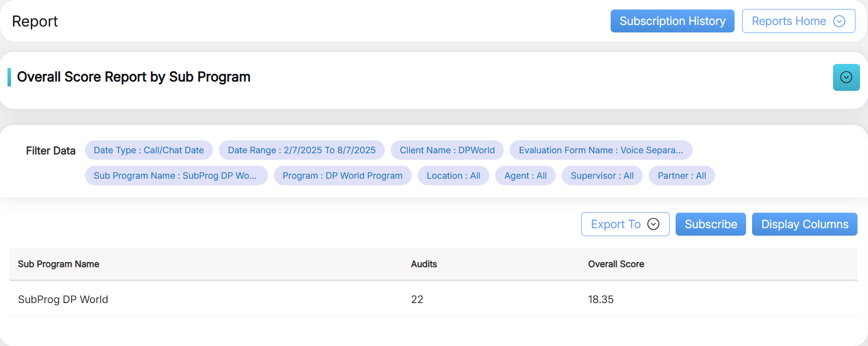The height and width of the screenshot is (346, 868).
Task: Click the Client Name DPWorld filter
Action: tap(447, 150)
